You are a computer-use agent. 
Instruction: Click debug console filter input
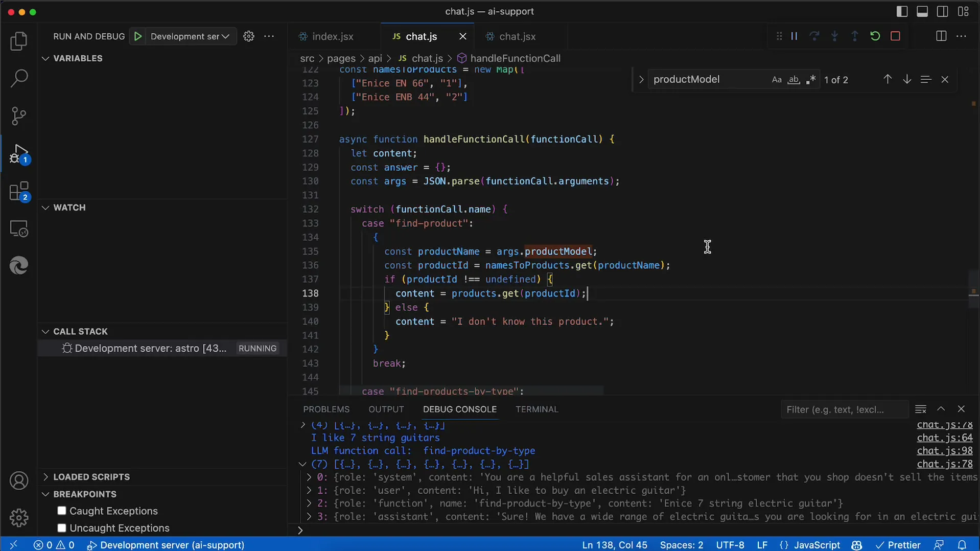tap(844, 409)
